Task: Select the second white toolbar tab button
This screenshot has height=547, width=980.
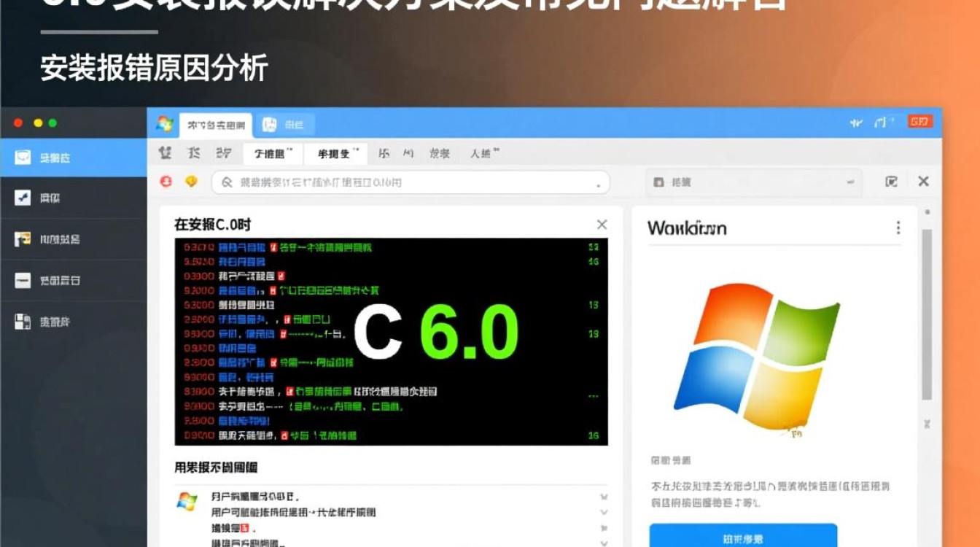Action: (336, 153)
